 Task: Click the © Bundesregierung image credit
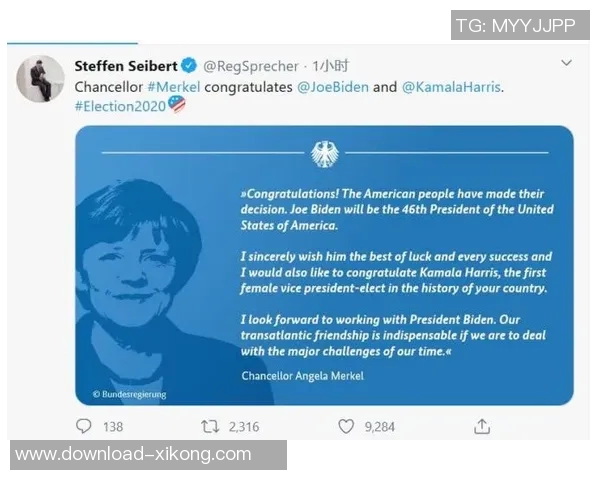point(130,394)
